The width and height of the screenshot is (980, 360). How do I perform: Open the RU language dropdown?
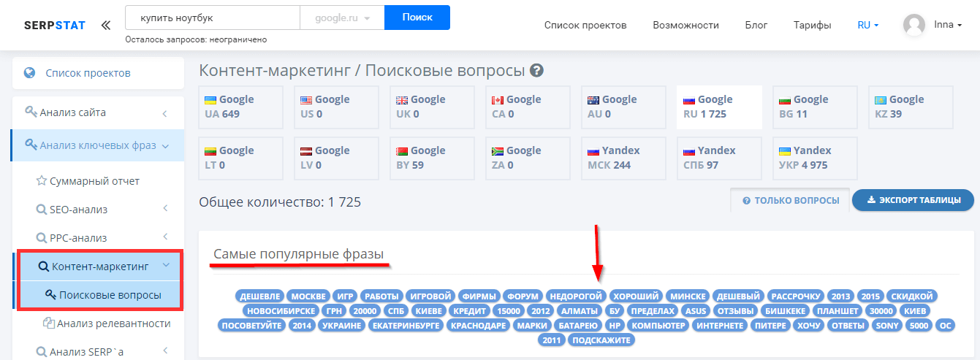tap(867, 26)
